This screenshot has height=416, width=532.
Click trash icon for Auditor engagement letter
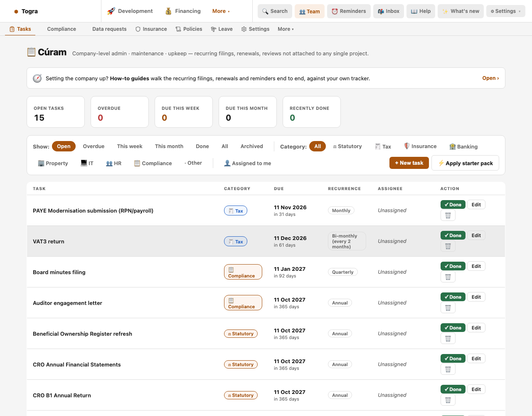[448, 308]
